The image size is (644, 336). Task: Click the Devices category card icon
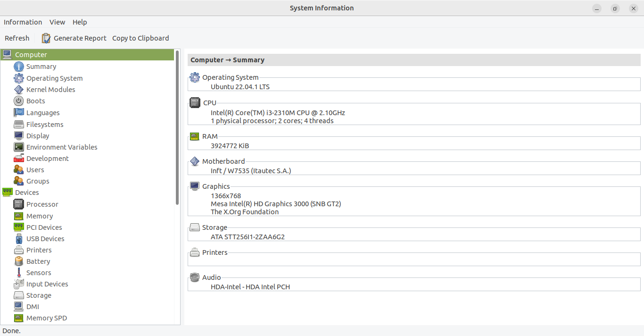(7, 193)
